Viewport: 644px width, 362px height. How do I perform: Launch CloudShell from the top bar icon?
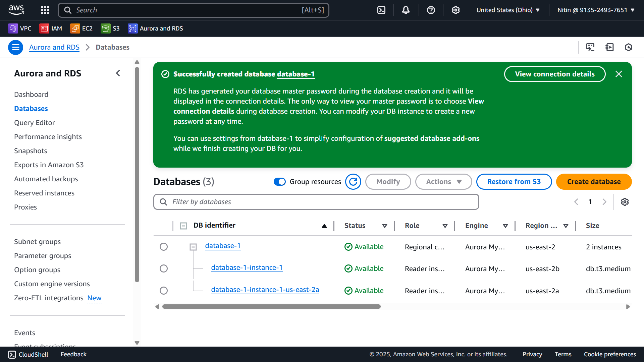coord(381,10)
